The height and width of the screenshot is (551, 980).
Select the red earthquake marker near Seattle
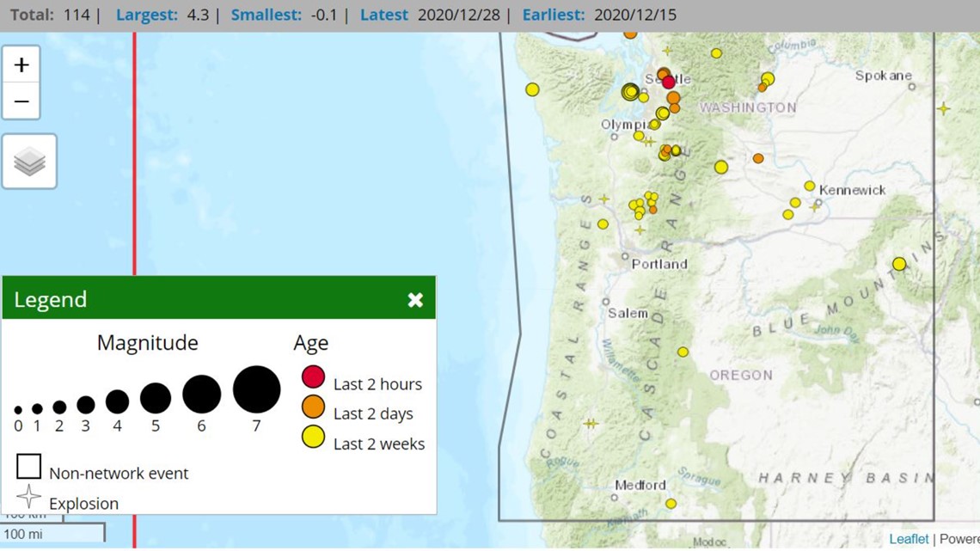coord(669,83)
